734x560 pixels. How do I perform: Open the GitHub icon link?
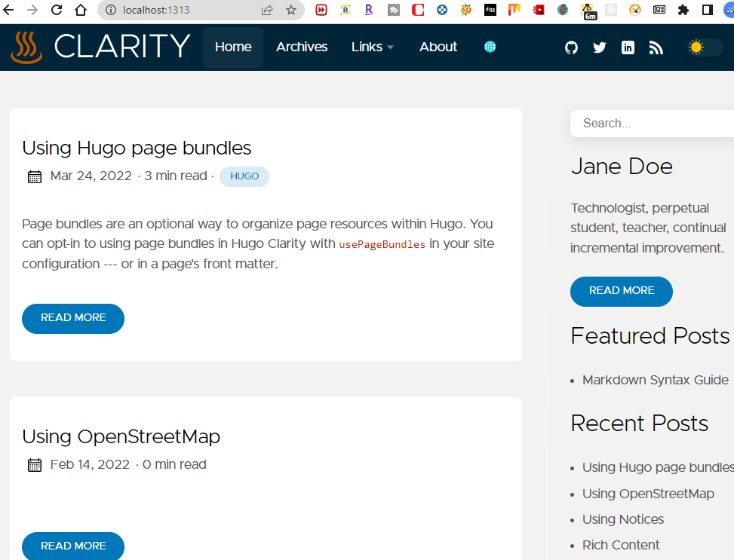tap(571, 47)
